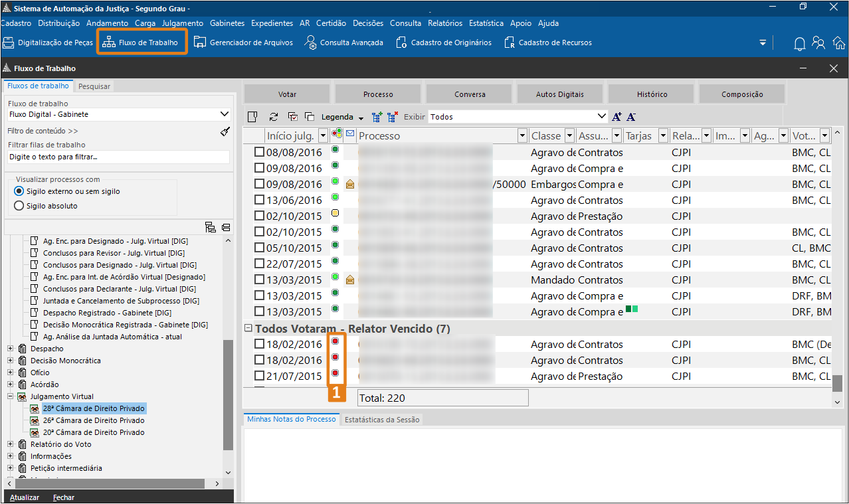Open Consulta Avançada from the toolbar
This screenshot has height=504, width=849.
click(x=344, y=42)
